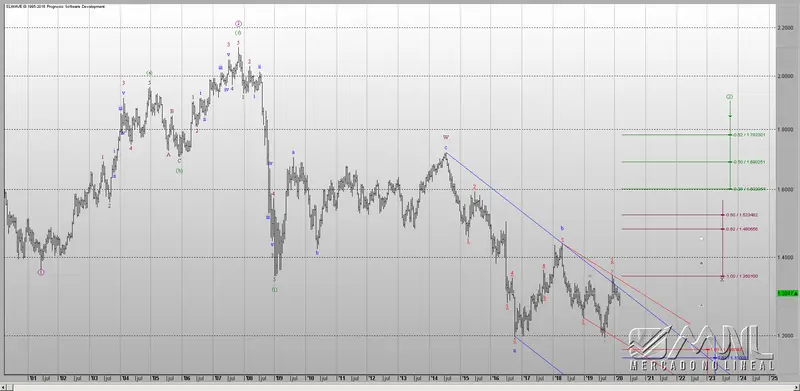Click the green circled 2 projection marker
The width and height of the screenshot is (800, 391).
(730, 96)
